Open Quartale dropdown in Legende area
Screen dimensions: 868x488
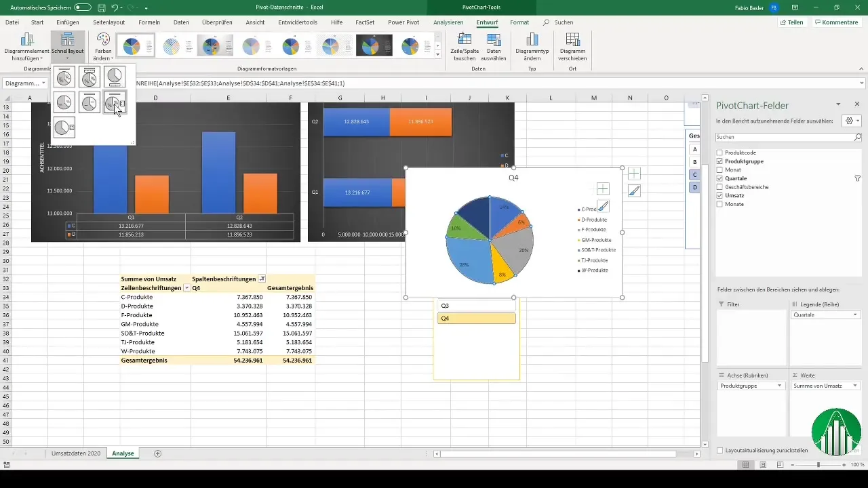(x=855, y=314)
